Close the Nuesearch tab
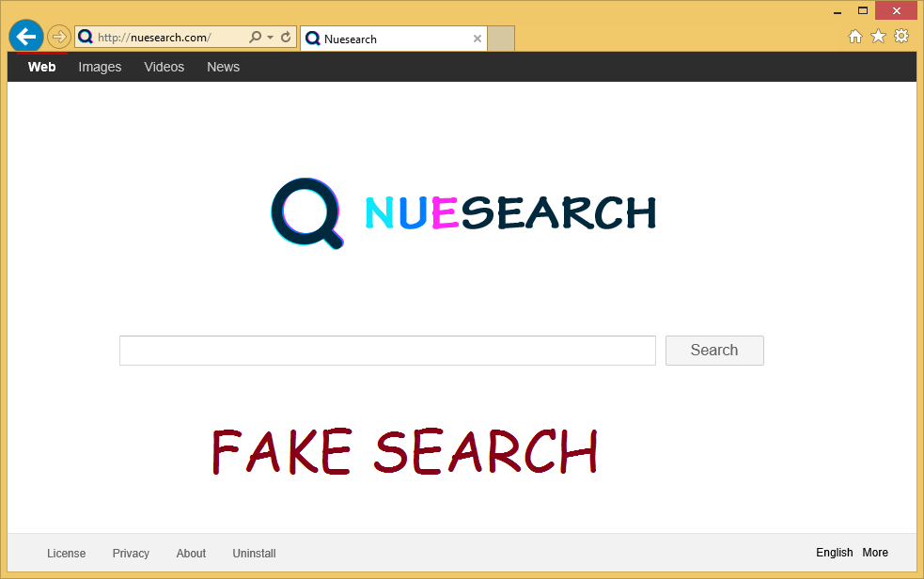The width and height of the screenshot is (924, 579). coord(478,39)
